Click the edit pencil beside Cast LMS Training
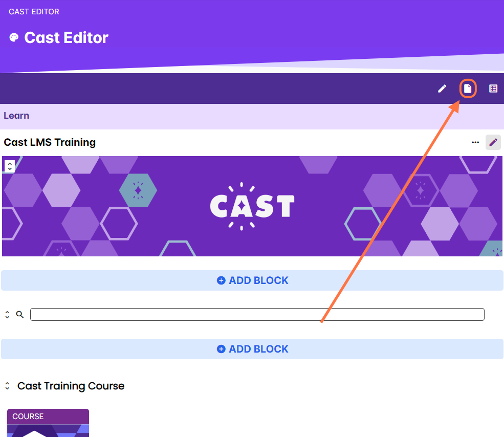 click(x=493, y=142)
